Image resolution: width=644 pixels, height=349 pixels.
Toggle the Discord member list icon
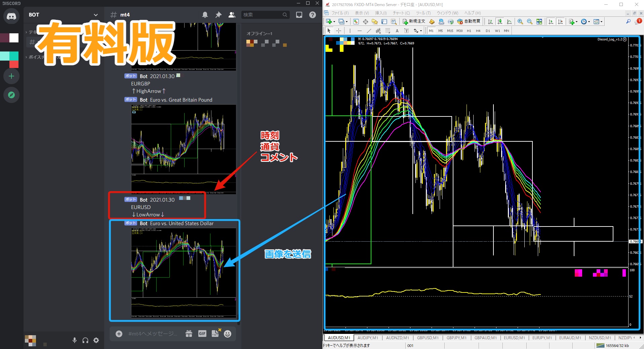click(x=232, y=15)
